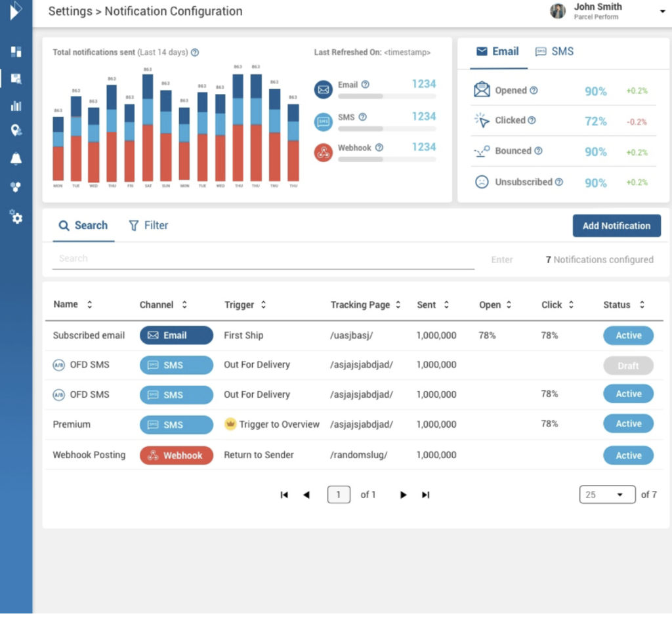Click help icon beside Total notifications sent
This screenshot has height=626, width=672.
tap(195, 52)
